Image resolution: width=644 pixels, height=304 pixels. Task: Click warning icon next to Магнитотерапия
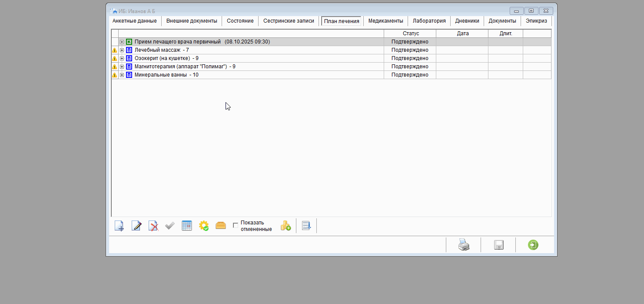(x=115, y=67)
